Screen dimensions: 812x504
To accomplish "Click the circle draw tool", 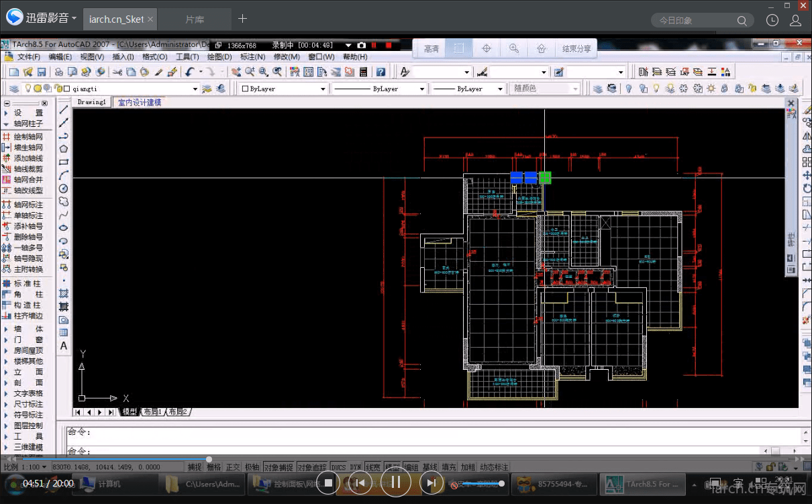I will coord(64,189).
